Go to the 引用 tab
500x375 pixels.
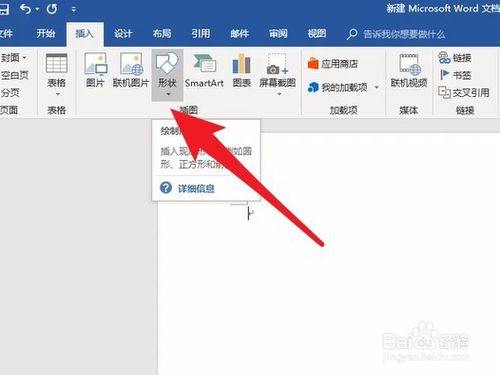(x=201, y=33)
